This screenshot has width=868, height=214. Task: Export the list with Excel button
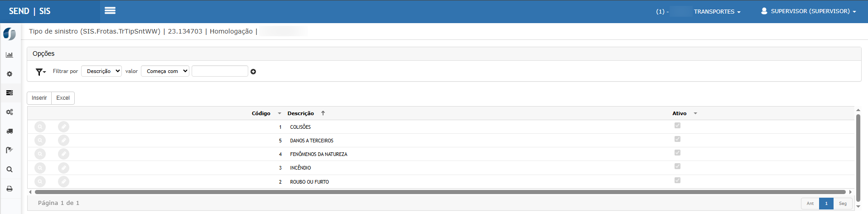(x=63, y=98)
